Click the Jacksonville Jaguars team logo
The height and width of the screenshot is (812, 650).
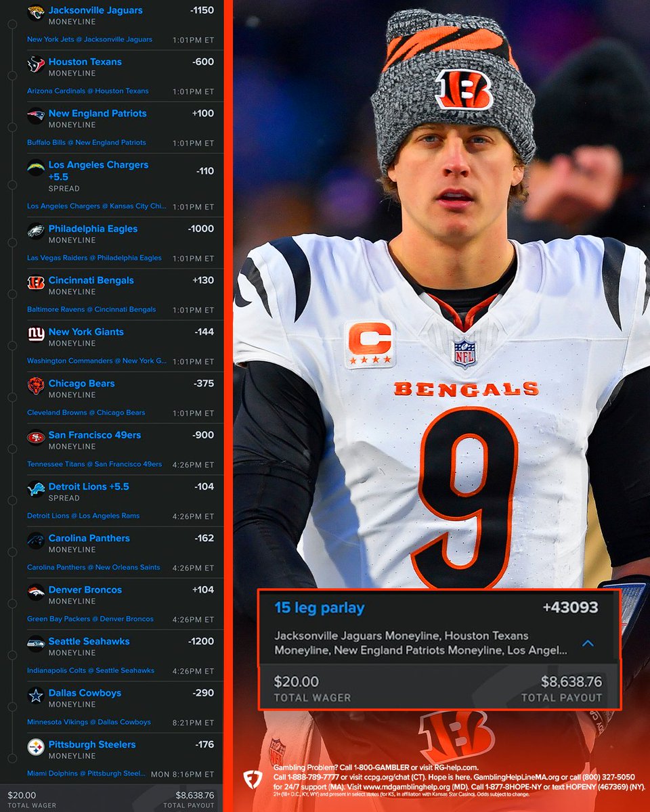[x=36, y=13]
